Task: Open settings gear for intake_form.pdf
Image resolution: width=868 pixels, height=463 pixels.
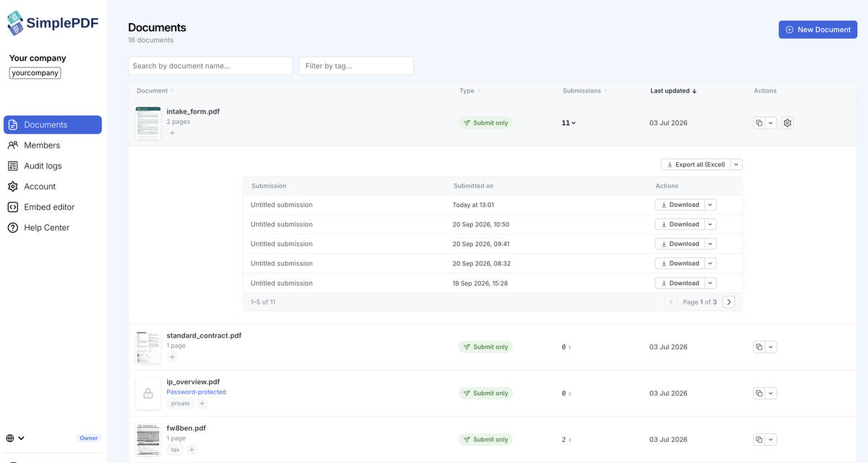Action: [x=788, y=123]
